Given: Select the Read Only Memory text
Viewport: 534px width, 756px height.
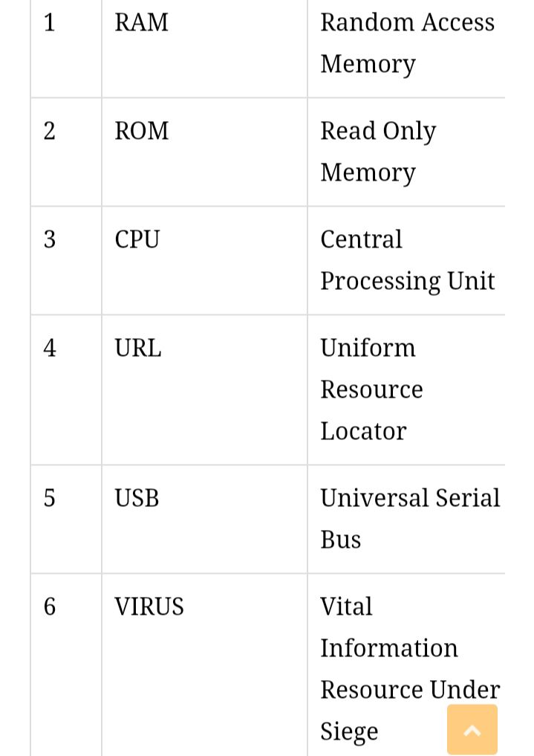Looking at the screenshot, I should (378, 152).
